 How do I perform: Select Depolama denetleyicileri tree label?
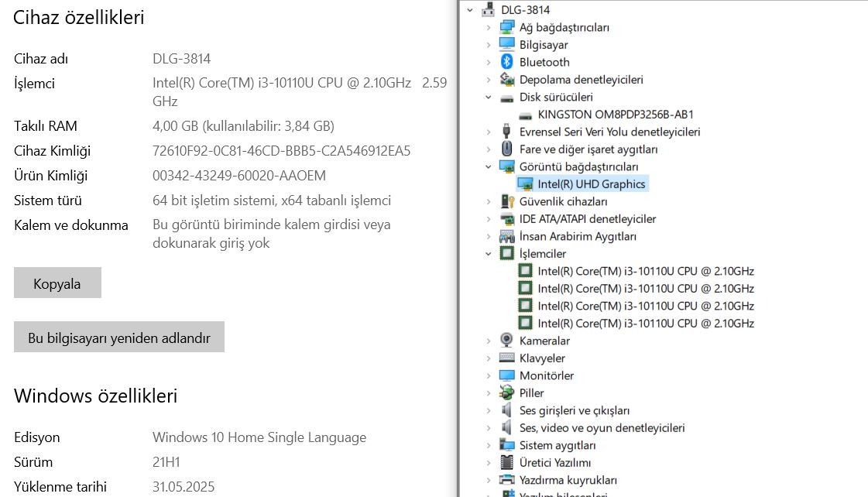coord(582,80)
